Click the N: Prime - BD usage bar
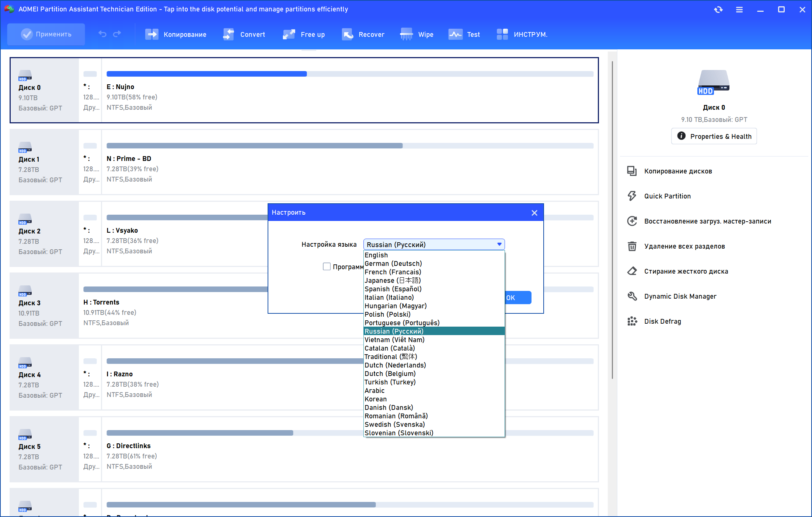This screenshot has width=812, height=517. pyautogui.click(x=350, y=146)
